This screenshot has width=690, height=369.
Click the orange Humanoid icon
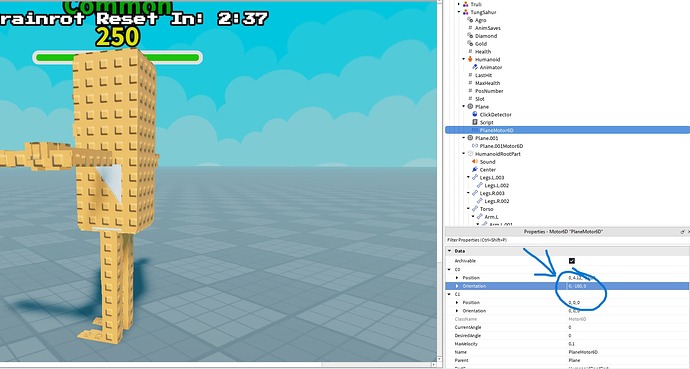click(x=470, y=59)
